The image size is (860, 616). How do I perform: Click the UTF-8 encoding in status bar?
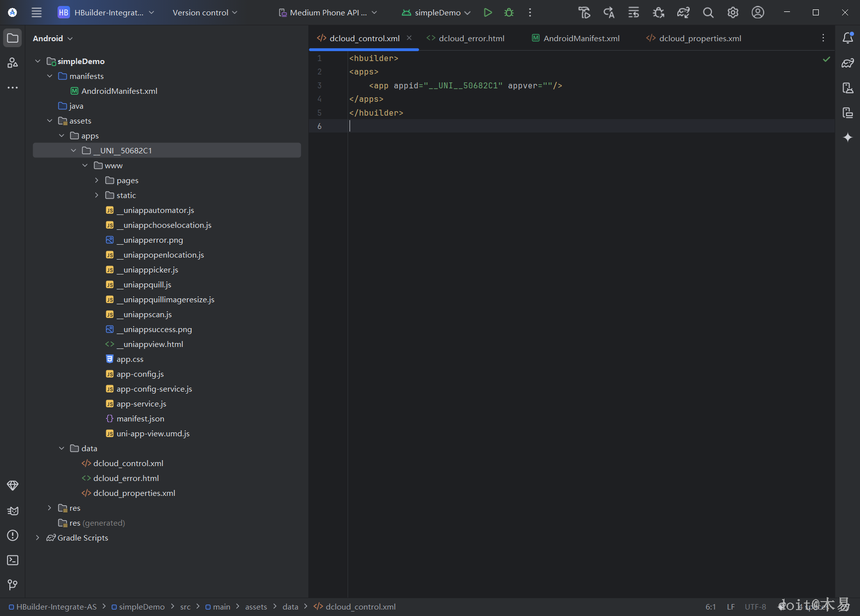pyautogui.click(x=755, y=607)
